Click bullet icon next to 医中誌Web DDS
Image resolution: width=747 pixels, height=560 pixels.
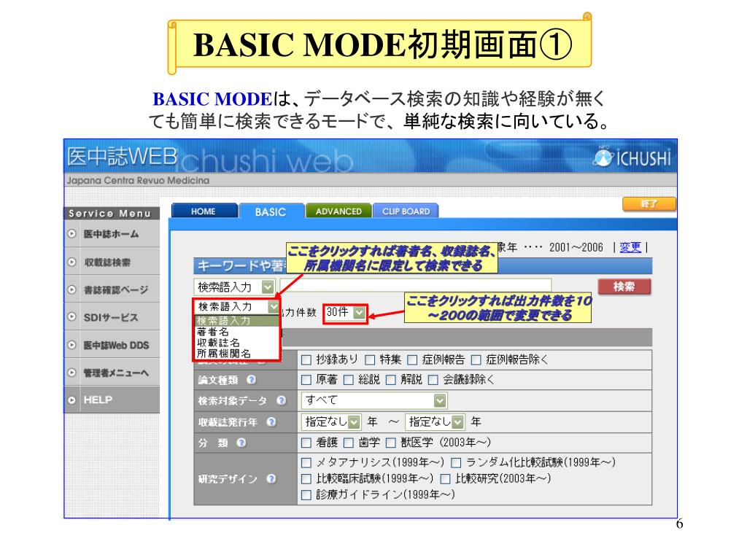(72, 345)
